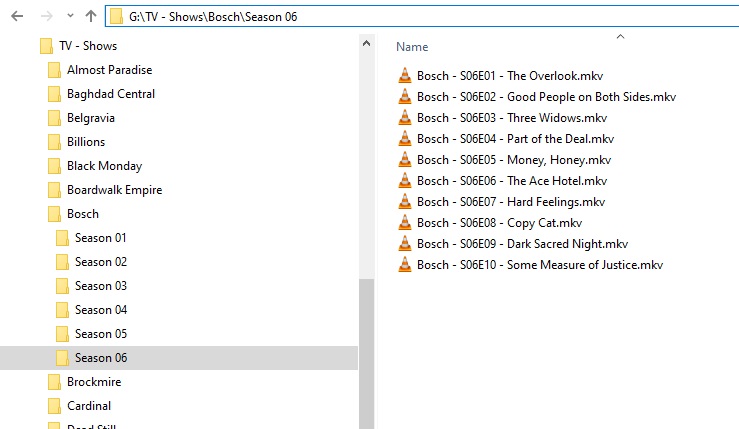The width and height of the screenshot is (739, 429).
Task: Sort files by the Name column header
Action: pos(412,47)
